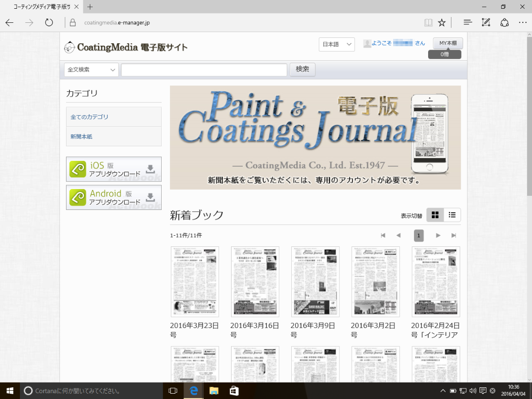
Task: Open Edge More actions menu
Action: coord(523,23)
